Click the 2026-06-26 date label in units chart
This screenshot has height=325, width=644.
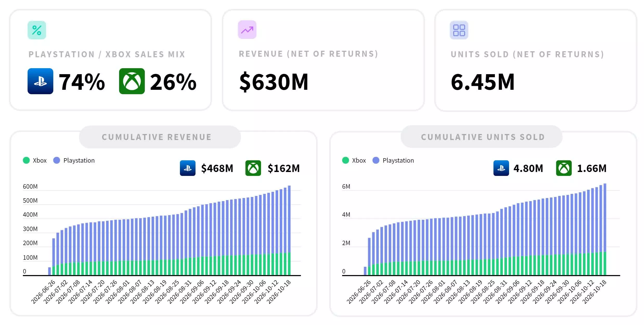(359, 292)
